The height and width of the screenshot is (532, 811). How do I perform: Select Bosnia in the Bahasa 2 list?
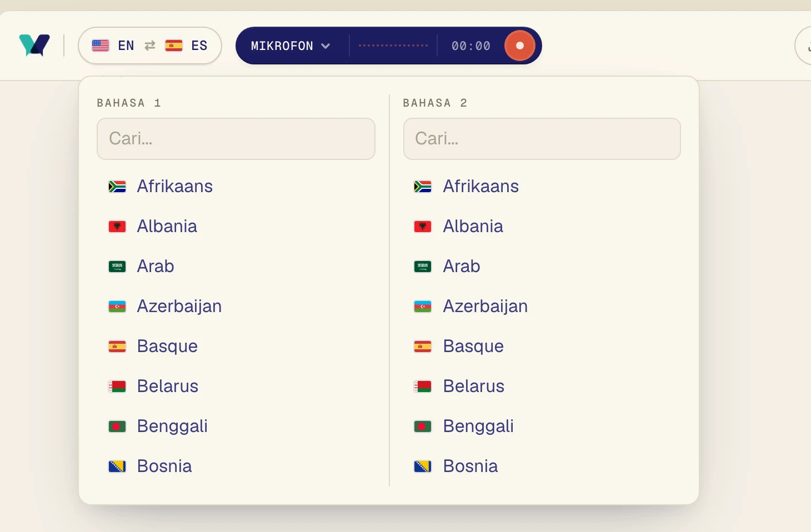pos(542,466)
